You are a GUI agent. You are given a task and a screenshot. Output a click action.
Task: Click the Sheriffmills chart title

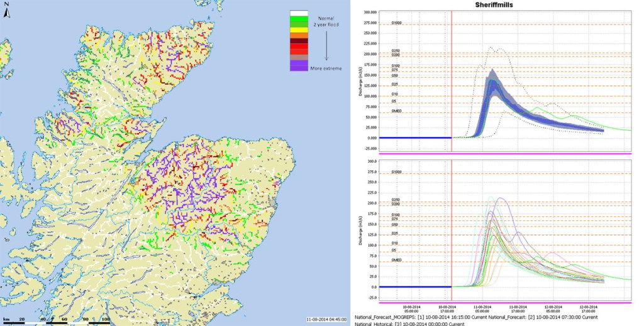491,4
